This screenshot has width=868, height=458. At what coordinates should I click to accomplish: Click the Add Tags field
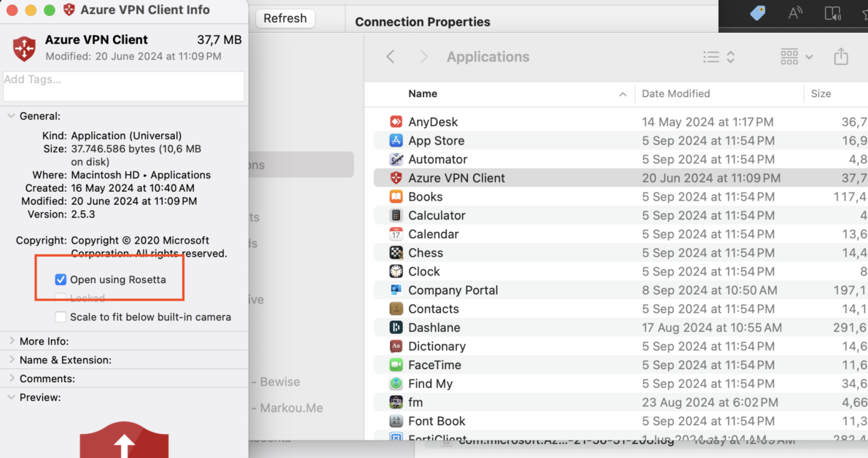123,86
